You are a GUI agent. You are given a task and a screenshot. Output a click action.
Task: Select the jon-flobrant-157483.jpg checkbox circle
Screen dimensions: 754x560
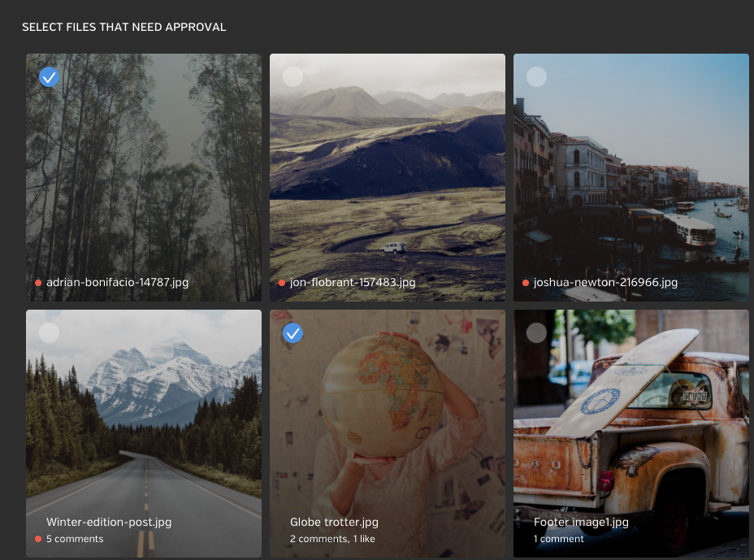pyautogui.click(x=292, y=77)
